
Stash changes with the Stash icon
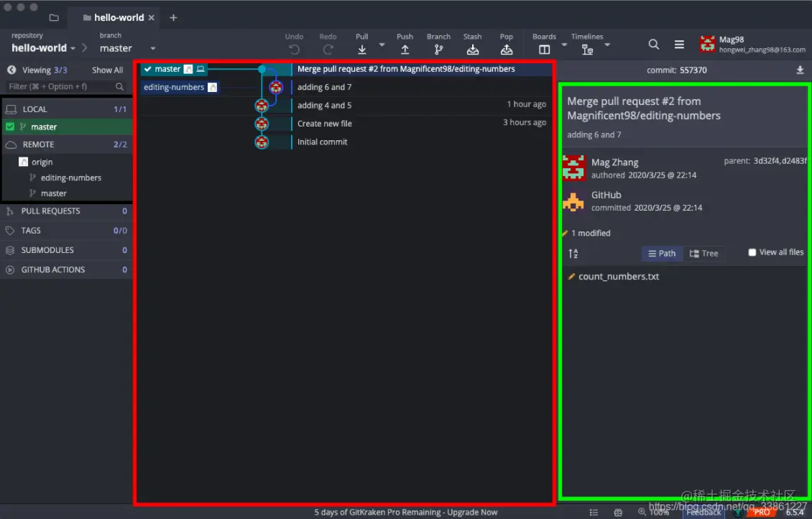pos(472,50)
